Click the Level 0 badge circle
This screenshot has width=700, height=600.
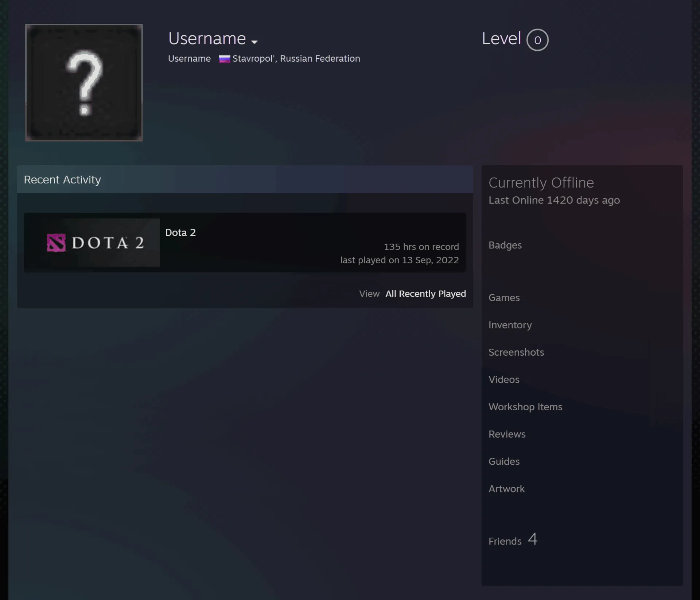coord(537,40)
